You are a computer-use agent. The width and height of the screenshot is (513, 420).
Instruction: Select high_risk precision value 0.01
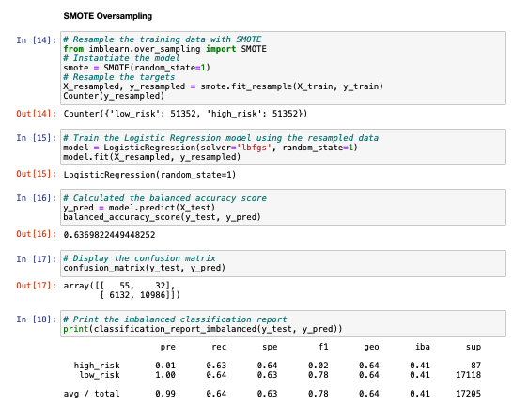coord(165,366)
